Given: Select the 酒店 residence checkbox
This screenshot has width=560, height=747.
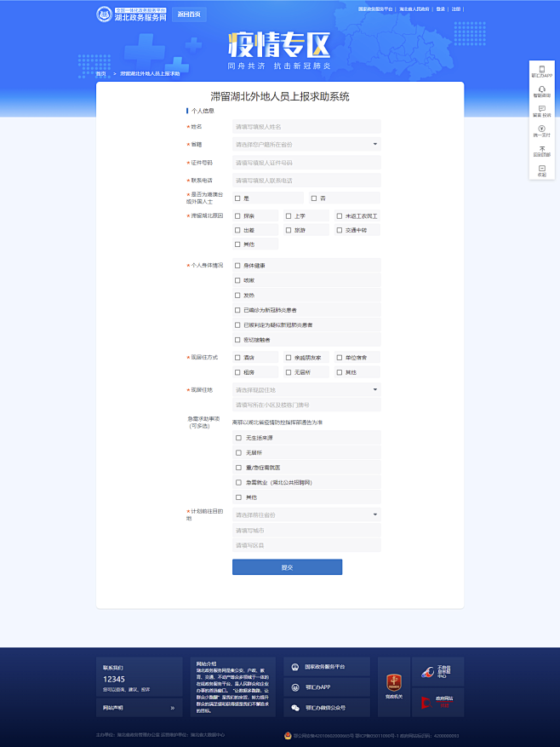Looking at the screenshot, I should click(x=238, y=358).
